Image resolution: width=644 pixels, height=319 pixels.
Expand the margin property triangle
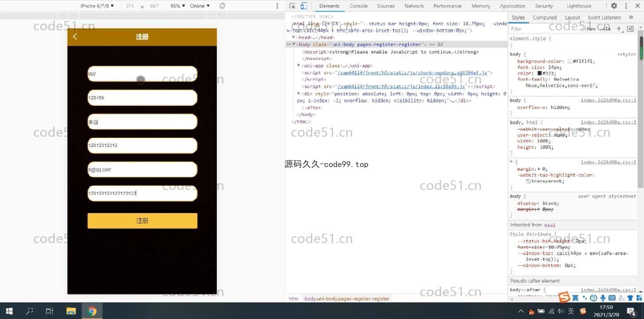[539, 169]
